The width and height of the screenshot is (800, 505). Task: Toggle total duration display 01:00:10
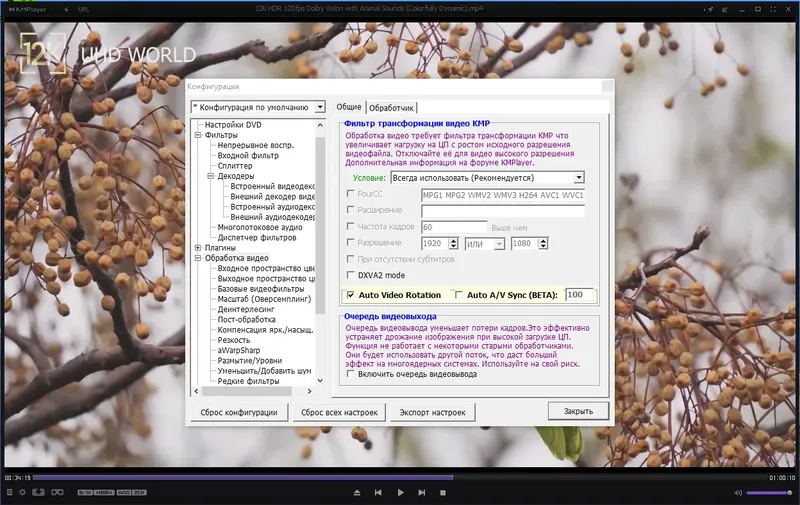(782, 478)
